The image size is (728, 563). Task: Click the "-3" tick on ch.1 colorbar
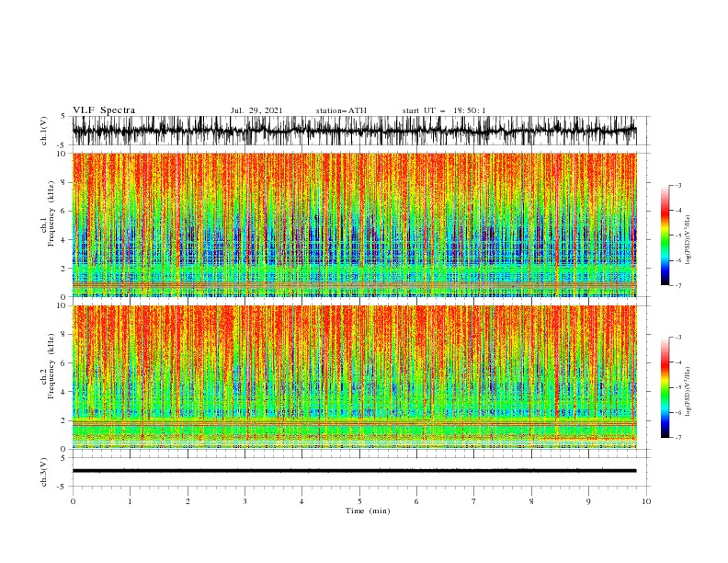pos(678,185)
